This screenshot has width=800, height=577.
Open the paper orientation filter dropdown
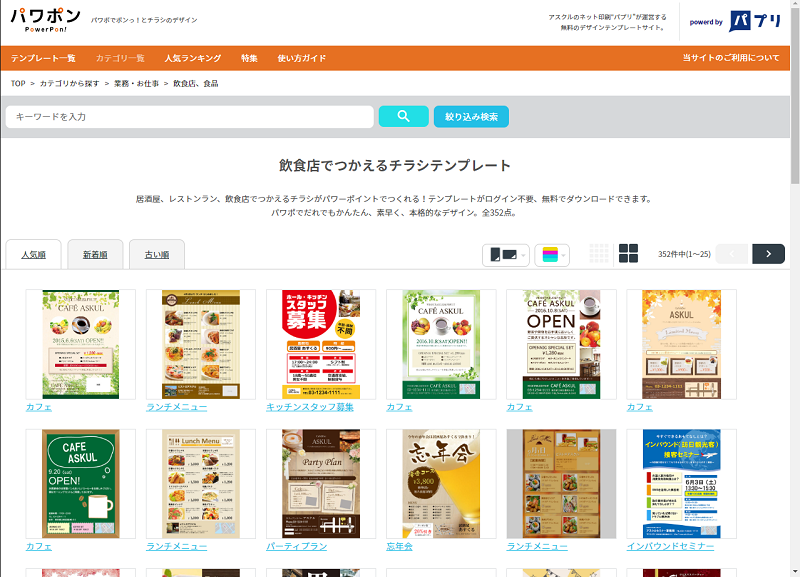(506, 255)
